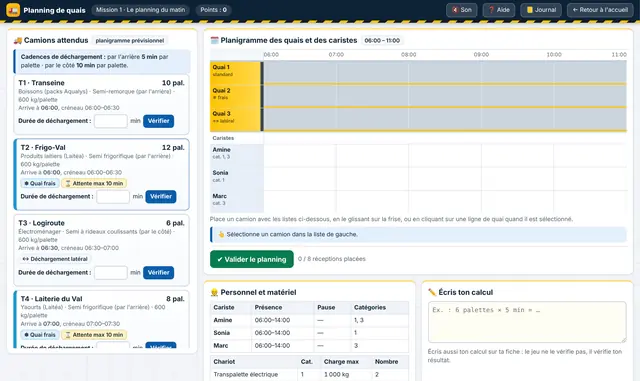
Task: Click the Planning de quais app logo
Action: [13, 10]
